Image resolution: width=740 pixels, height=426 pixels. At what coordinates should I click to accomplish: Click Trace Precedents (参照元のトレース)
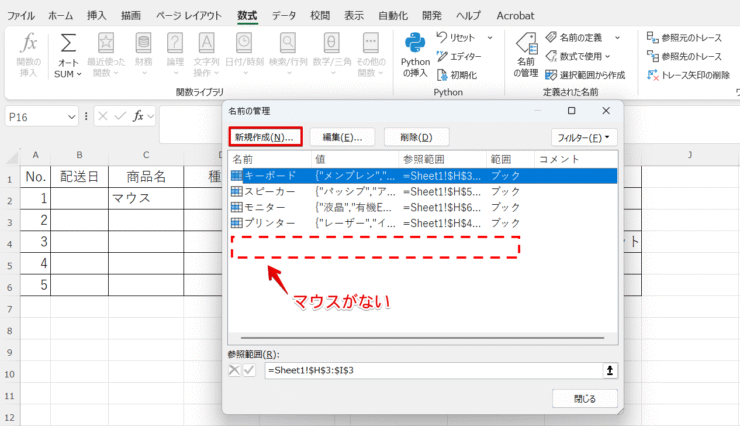(684, 37)
